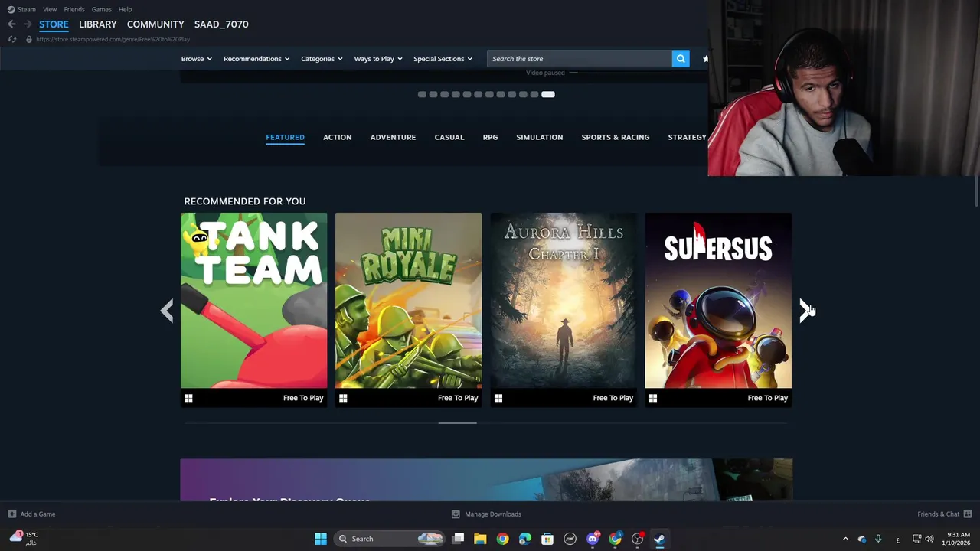Show previous recommended games with left arrow
This screenshot has width=980, height=551.
(x=167, y=310)
